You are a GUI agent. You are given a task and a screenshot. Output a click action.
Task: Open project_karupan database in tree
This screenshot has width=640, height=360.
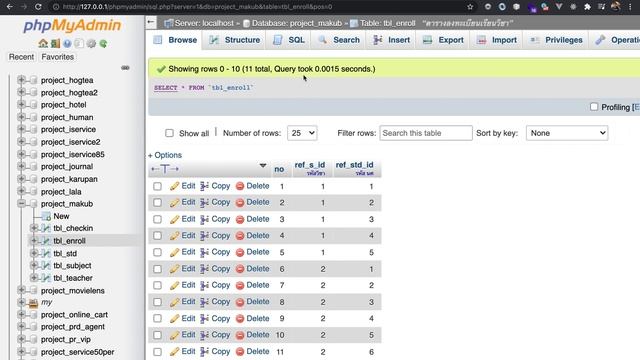click(69, 179)
